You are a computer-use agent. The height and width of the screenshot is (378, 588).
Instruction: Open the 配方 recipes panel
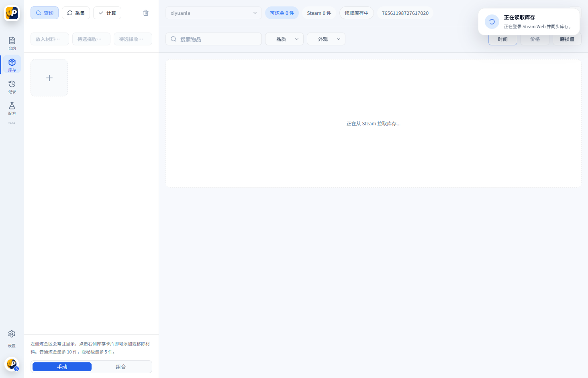12,108
